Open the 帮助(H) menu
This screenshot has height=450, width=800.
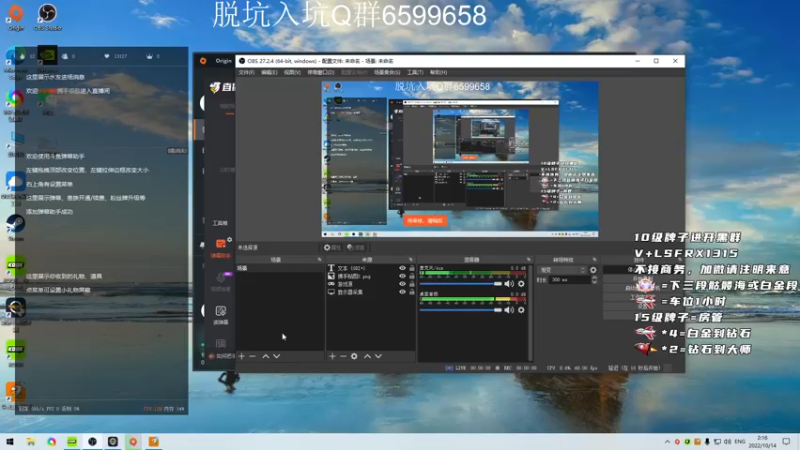tap(438, 72)
